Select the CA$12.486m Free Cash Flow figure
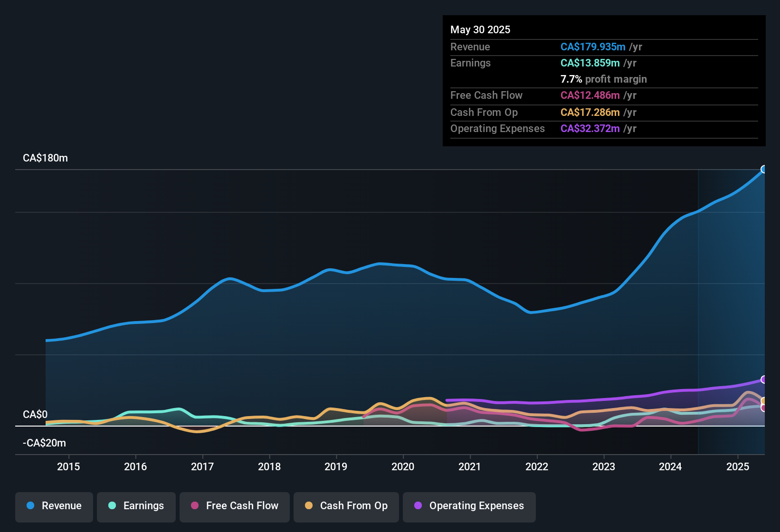The height and width of the screenshot is (532, 780). [590, 95]
